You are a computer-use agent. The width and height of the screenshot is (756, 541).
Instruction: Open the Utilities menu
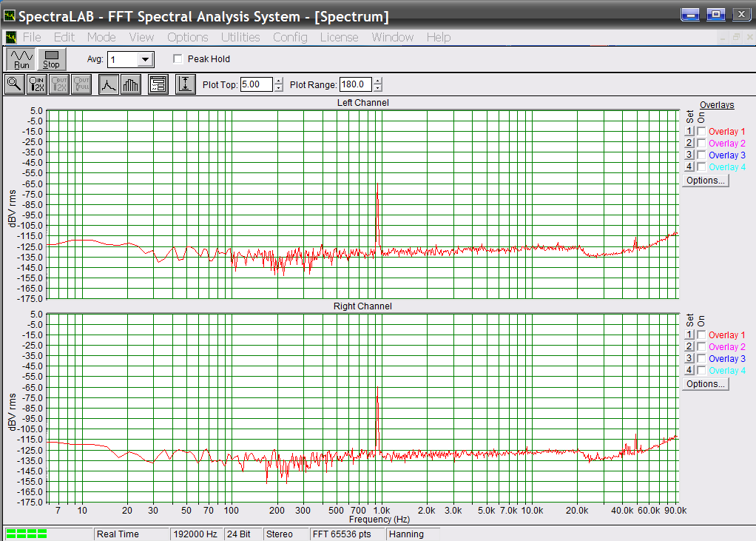pos(240,37)
